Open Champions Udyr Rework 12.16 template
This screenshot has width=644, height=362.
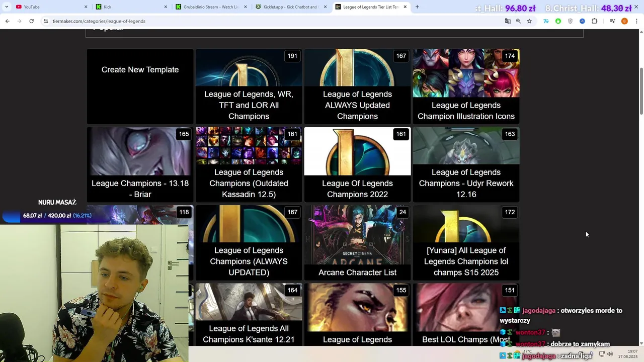pyautogui.click(x=466, y=164)
